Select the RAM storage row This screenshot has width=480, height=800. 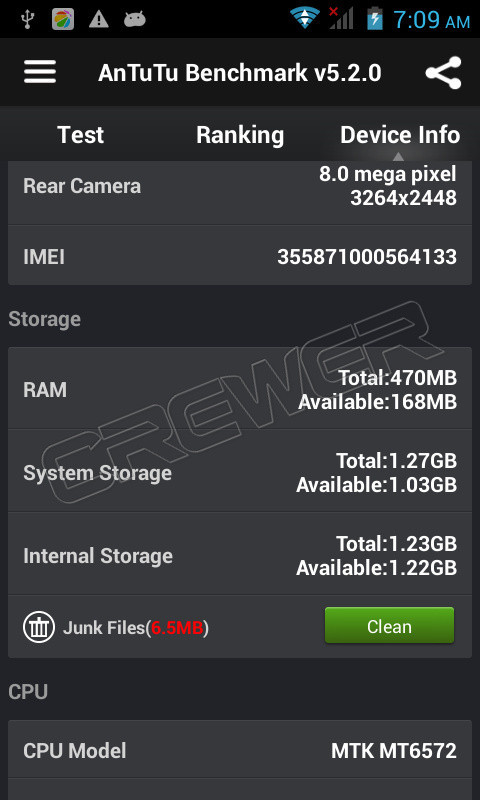click(240, 388)
